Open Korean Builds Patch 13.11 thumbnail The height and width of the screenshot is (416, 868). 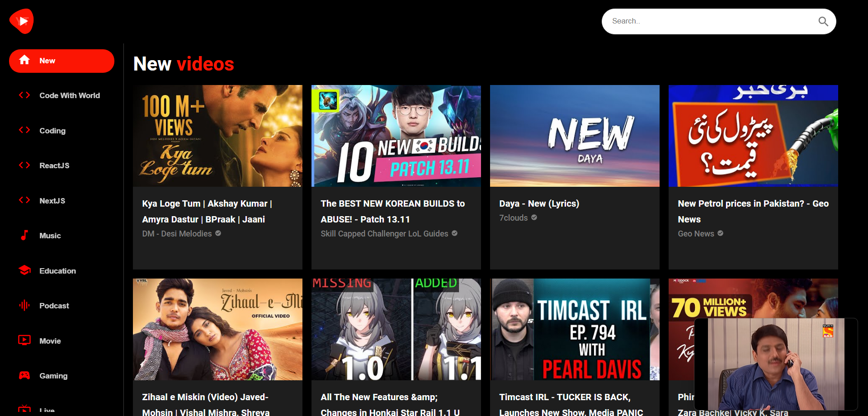(x=396, y=136)
